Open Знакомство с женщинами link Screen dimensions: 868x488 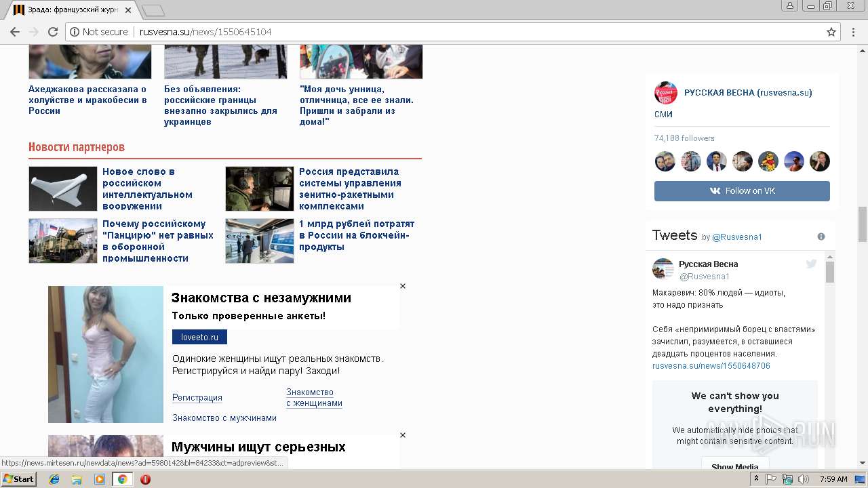point(314,398)
